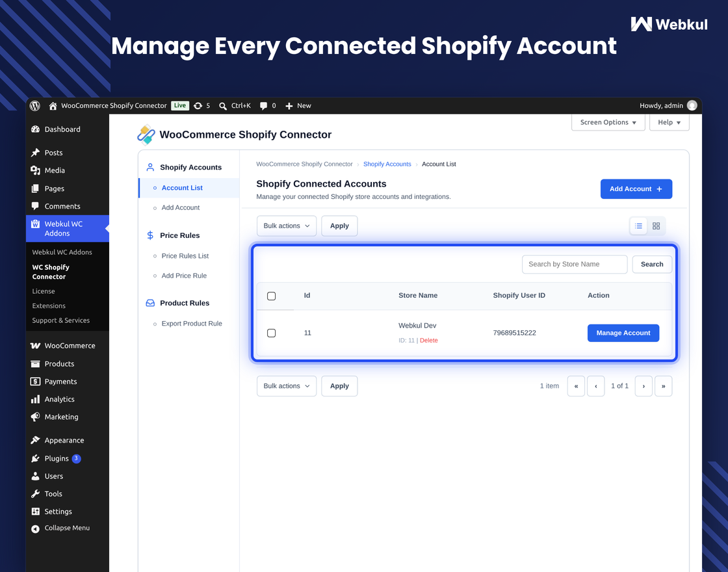Image resolution: width=728 pixels, height=572 pixels.
Task: Click the Settings sliders icon
Action: [35, 511]
